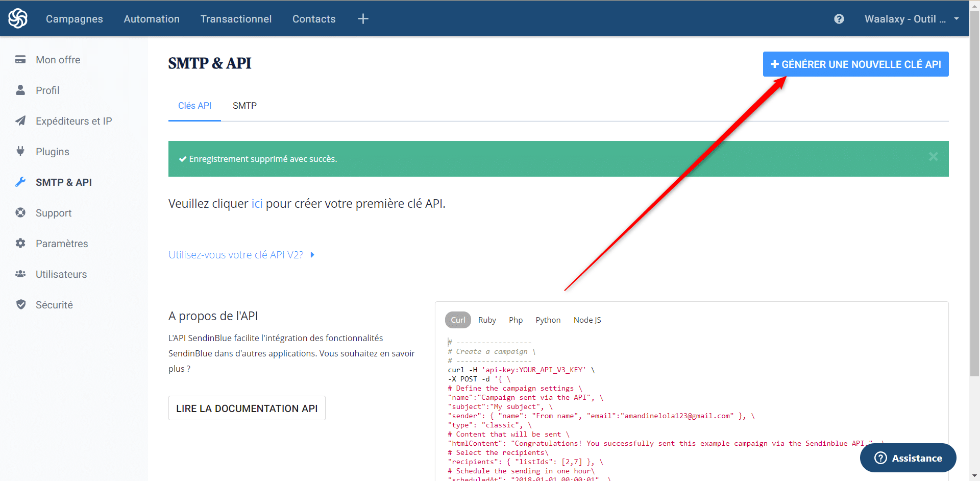Switch to the SMTP tab
This screenshot has height=481, width=980.
pyautogui.click(x=244, y=106)
